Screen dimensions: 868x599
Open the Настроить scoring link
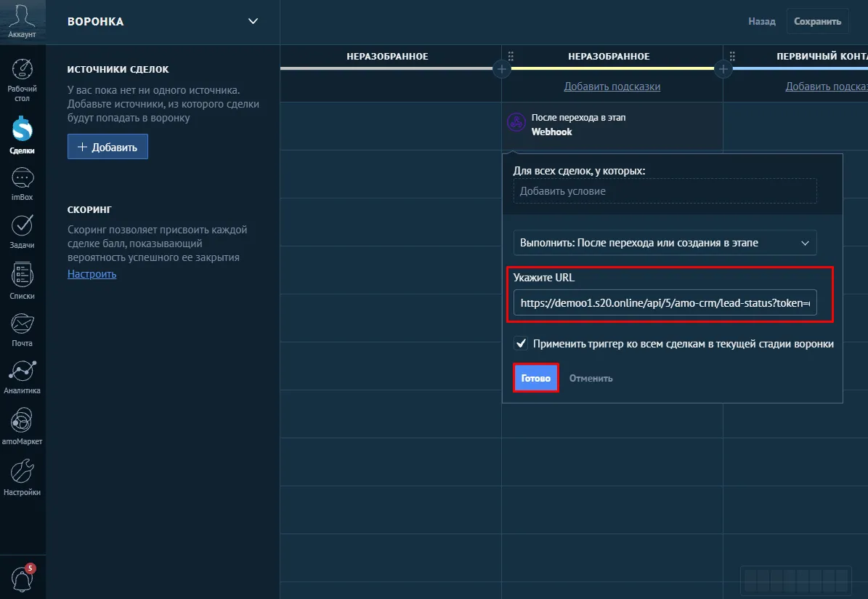[x=92, y=274]
